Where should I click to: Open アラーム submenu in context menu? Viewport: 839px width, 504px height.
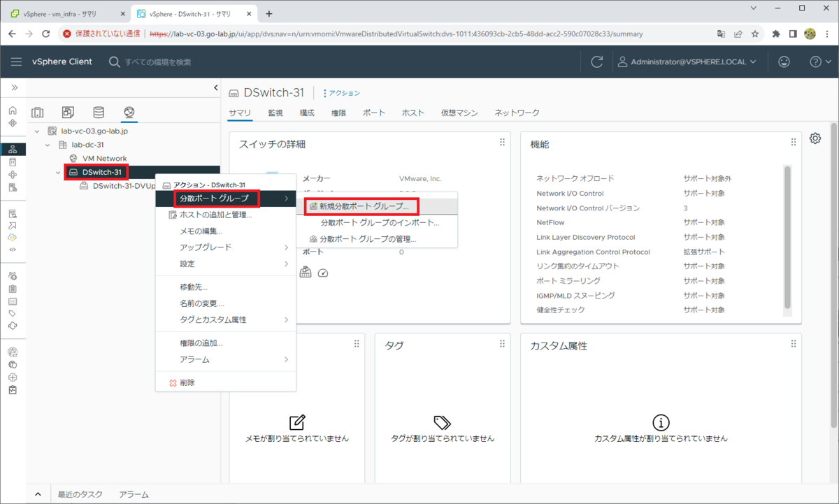pyautogui.click(x=226, y=359)
